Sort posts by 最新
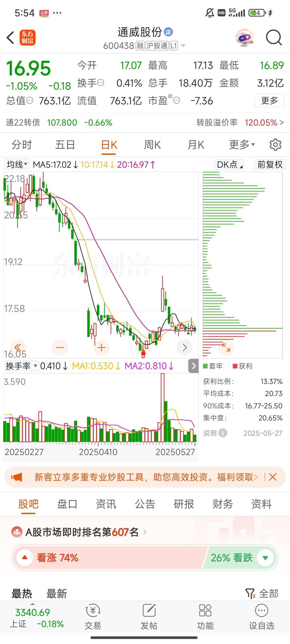The width and height of the screenshot is (290, 644). click(x=57, y=594)
